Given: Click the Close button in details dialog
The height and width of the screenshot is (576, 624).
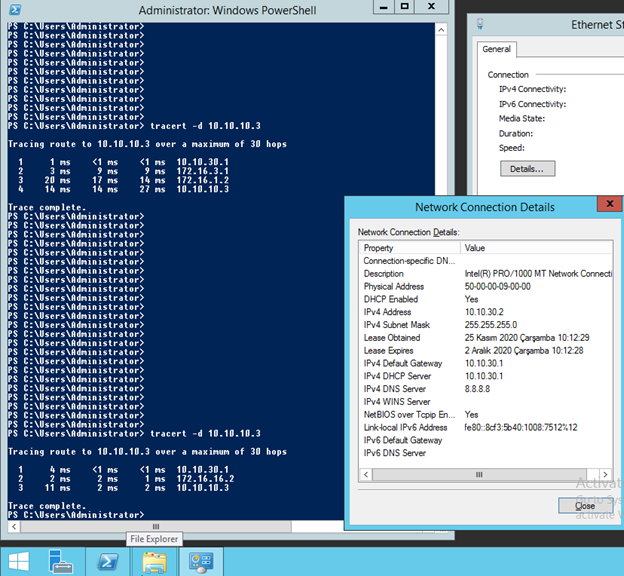Looking at the screenshot, I should pyautogui.click(x=585, y=506).
